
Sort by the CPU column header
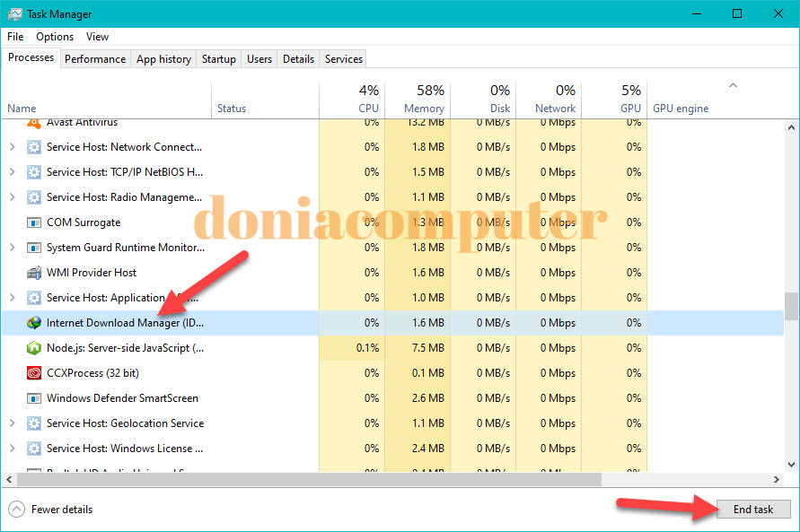[352, 100]
